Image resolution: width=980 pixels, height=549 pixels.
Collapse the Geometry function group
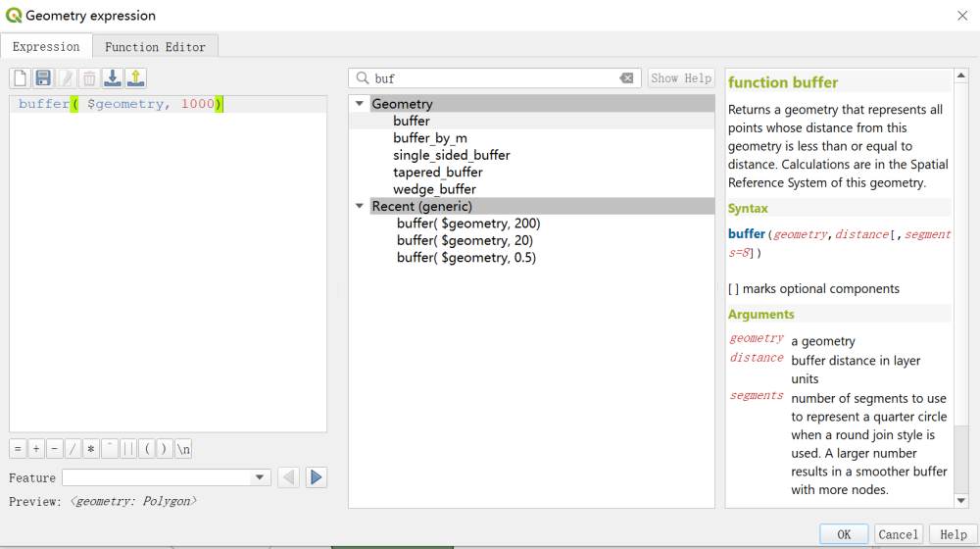click(x=360, y=104)
